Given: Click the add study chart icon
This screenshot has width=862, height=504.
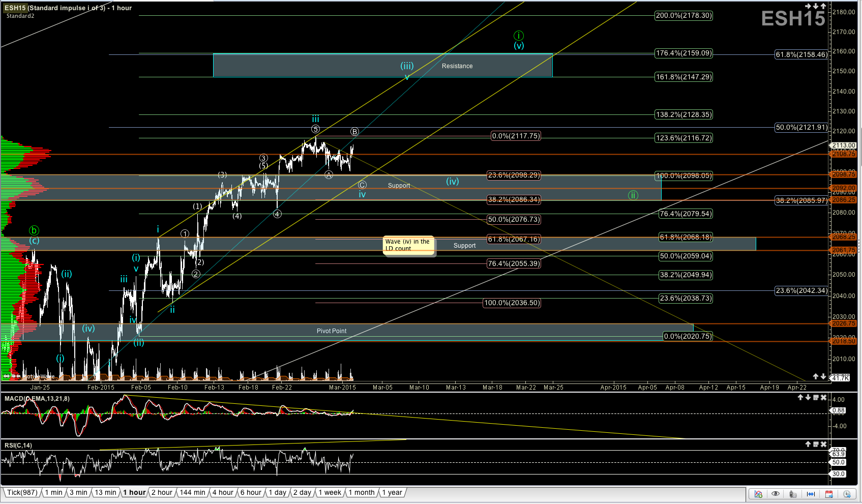Looking at the screenshot, I should click(758, 494).
